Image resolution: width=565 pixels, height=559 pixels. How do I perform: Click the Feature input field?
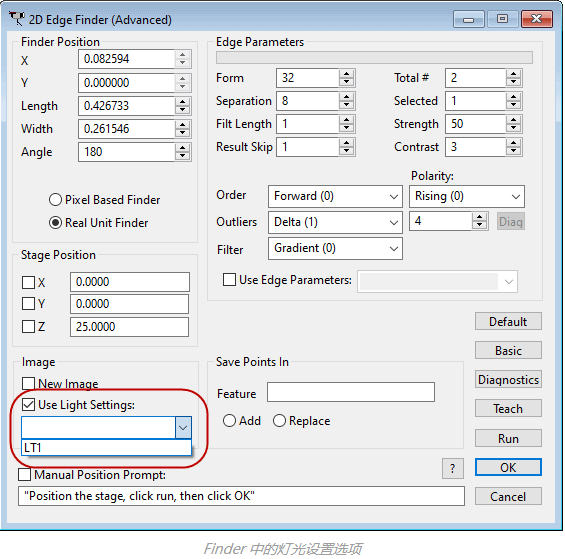click(x=351, y=392)
